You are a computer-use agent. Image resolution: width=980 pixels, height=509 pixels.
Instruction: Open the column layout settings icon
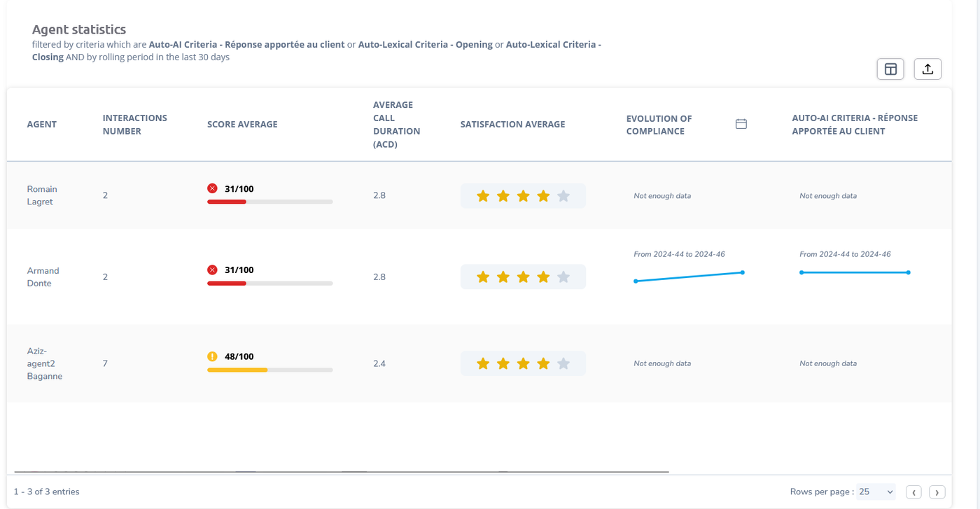point(890,69)
